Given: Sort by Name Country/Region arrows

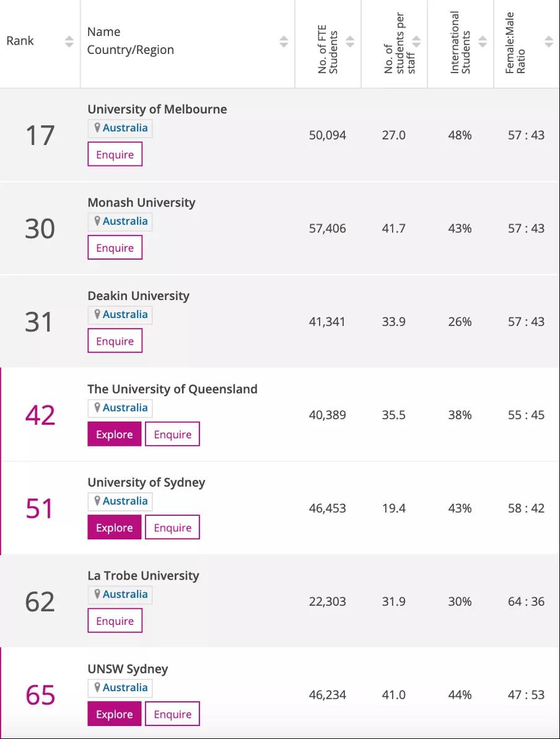Looking at the screenshot, I should pos(284,42).
